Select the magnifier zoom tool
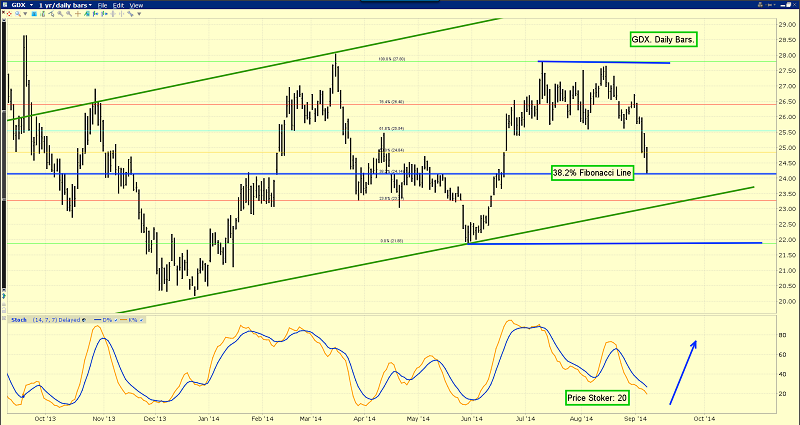This screenshot has height=425, width=800. coord(18,14)
